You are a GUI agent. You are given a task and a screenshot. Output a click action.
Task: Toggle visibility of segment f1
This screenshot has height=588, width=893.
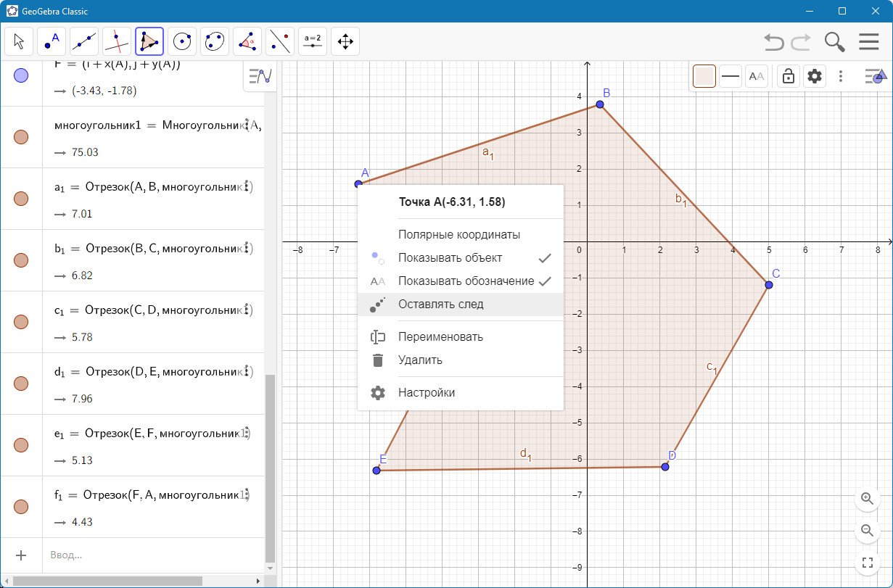[21, 507]
